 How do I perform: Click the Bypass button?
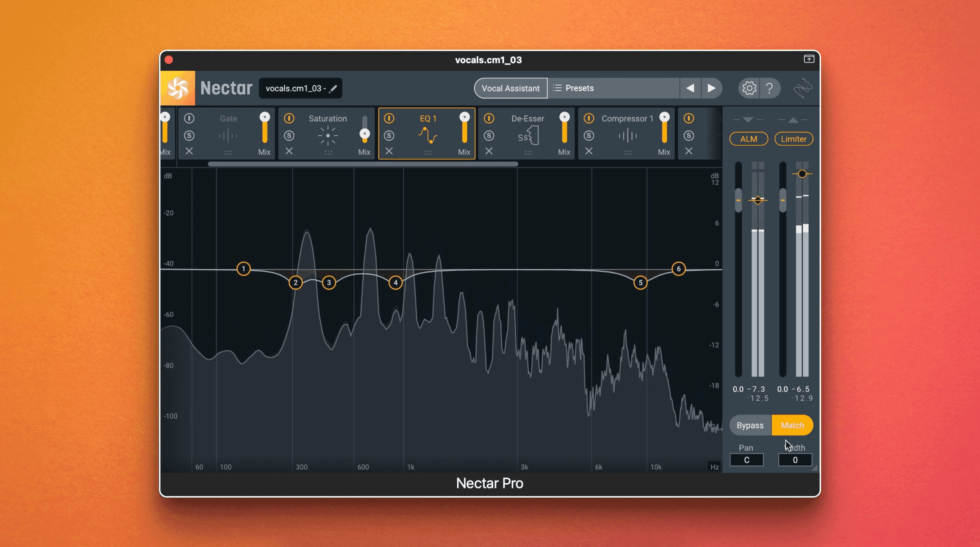[x=750, y=425]
